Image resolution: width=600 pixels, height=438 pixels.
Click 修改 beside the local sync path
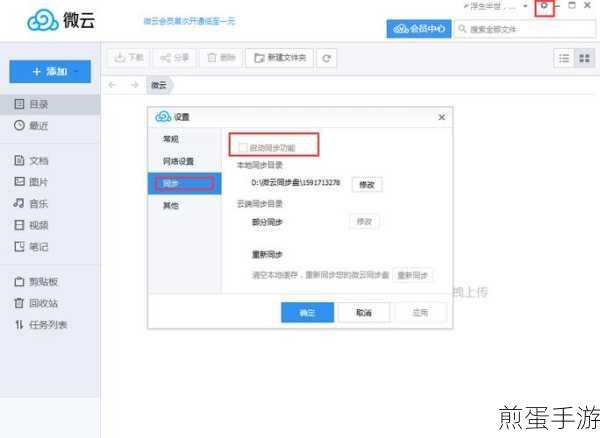367,185
